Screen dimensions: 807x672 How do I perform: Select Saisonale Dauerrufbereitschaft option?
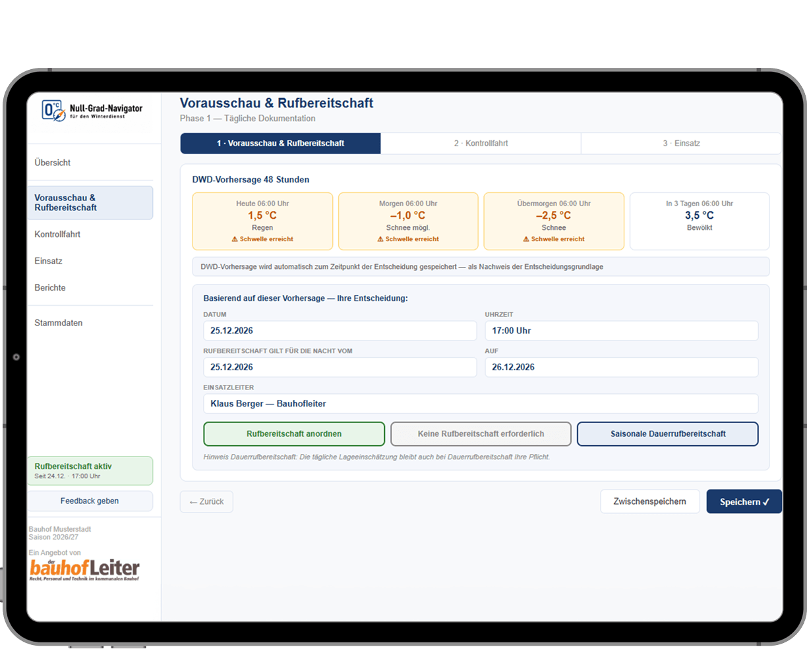[x=668, y=434]
